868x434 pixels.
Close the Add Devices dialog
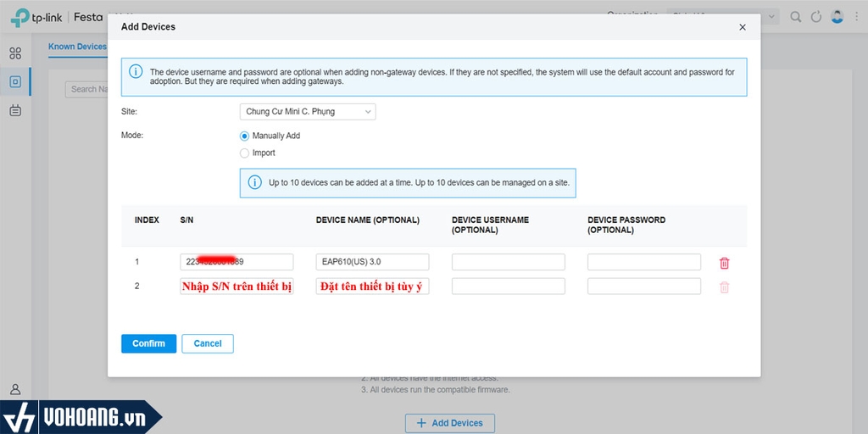coord(743,27)
